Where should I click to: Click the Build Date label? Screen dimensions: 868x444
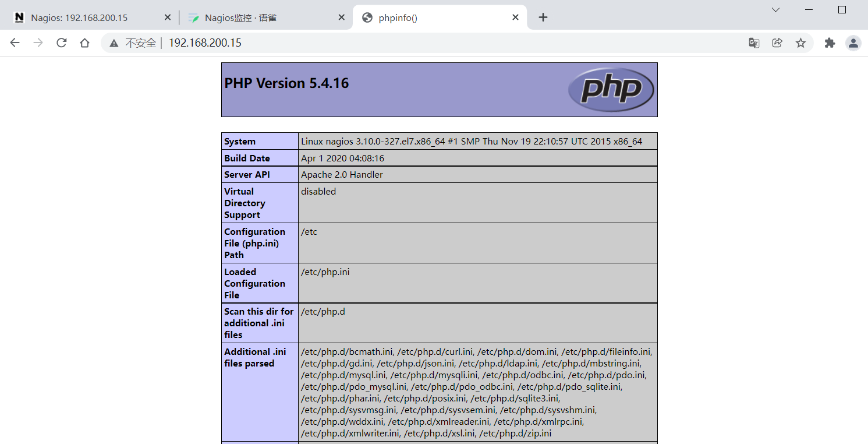coord(247,158)
